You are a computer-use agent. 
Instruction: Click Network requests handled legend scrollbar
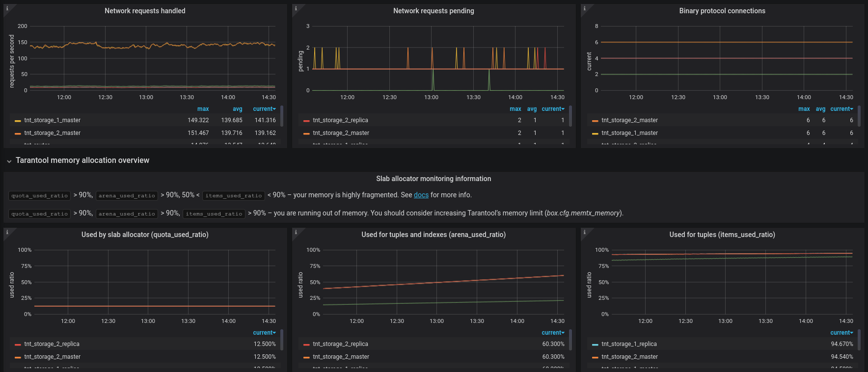click(282, 116)
